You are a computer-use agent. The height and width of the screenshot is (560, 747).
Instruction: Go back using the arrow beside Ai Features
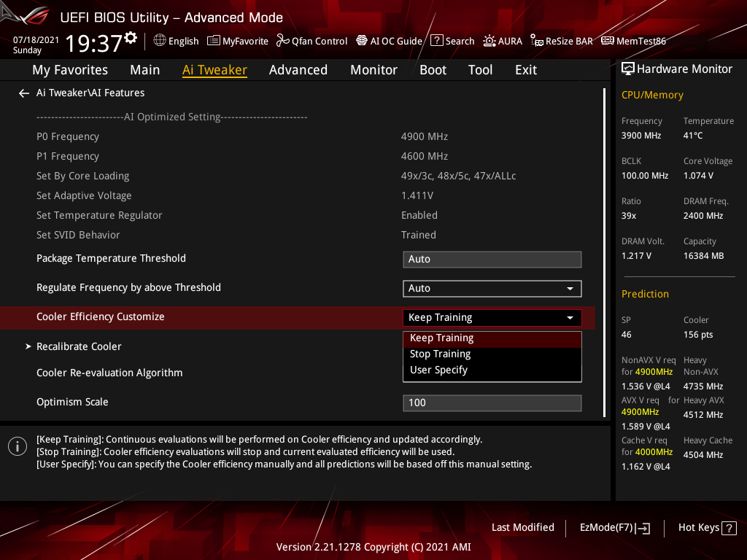(x=23, y=93)
